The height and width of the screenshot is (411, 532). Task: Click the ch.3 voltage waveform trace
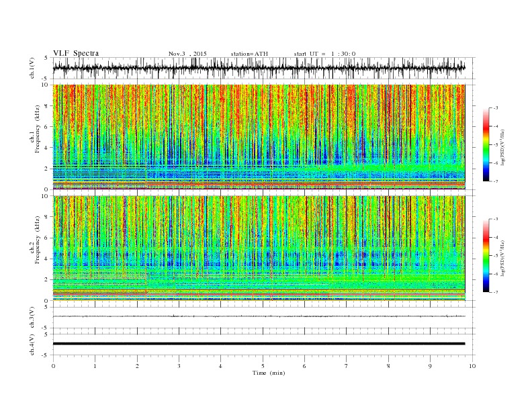click(x=259, y=316)
